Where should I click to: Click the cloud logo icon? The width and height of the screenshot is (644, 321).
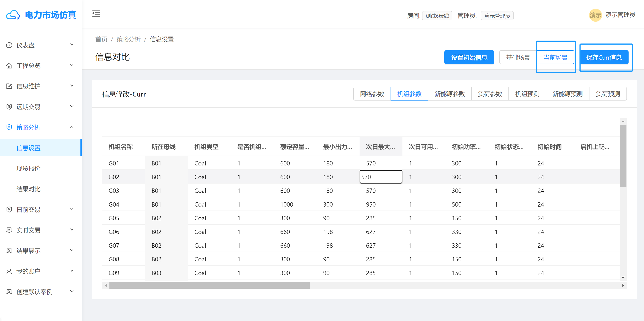13,15
